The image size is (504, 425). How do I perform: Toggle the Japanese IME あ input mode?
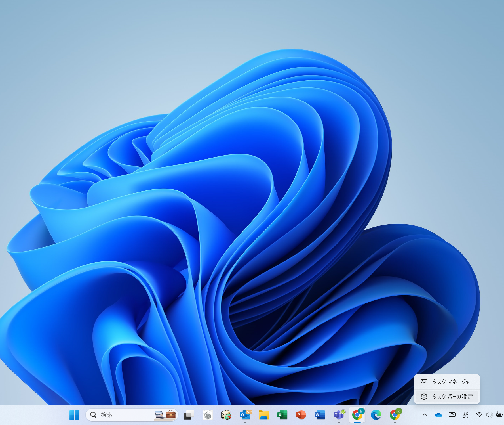(x=465, y=415)
